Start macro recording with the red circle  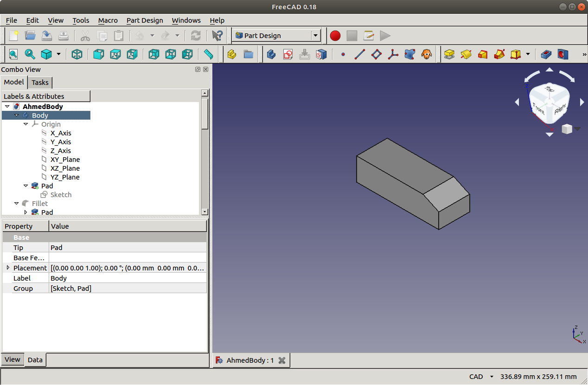pos(335,36)
